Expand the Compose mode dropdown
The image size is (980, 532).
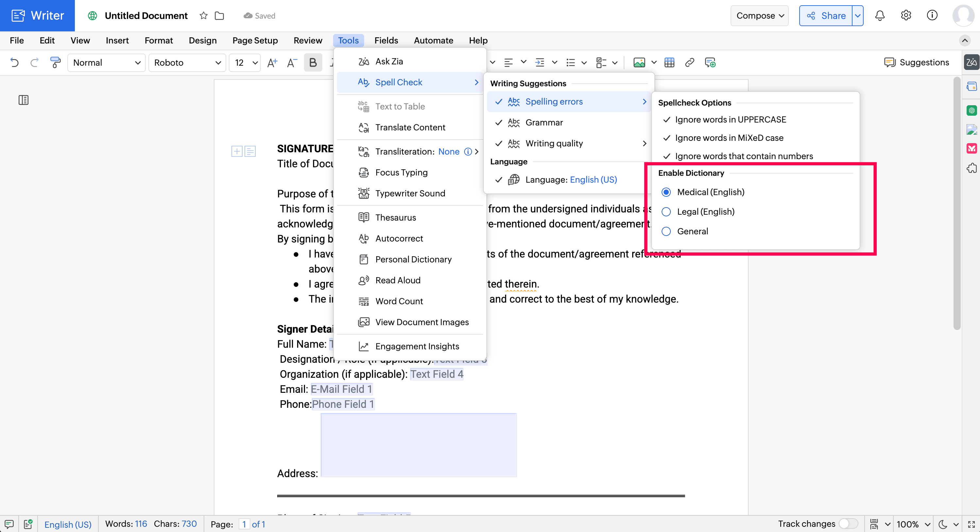[x=759, y=16]
